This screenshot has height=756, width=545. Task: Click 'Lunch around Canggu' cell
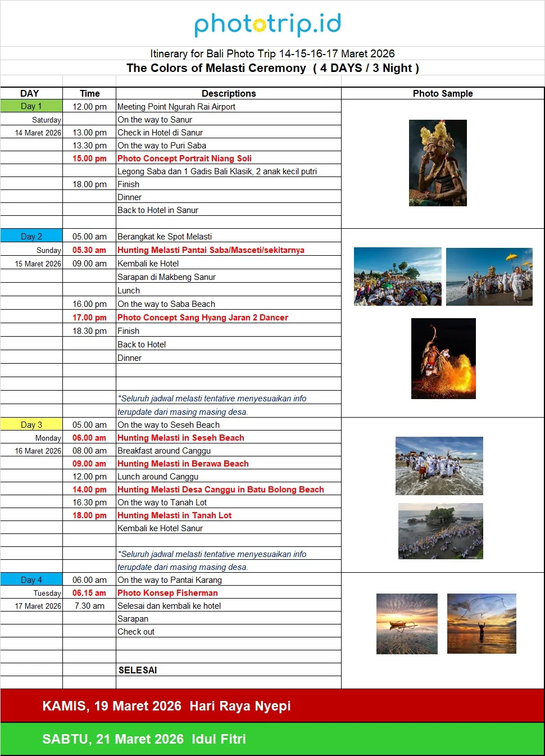click(x=229, y=476)
